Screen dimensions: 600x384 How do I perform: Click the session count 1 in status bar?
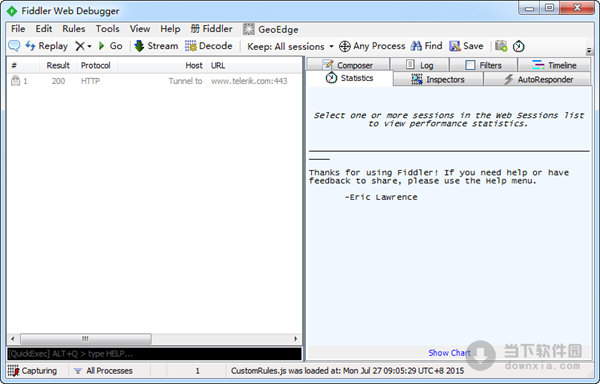pos(197,371)
